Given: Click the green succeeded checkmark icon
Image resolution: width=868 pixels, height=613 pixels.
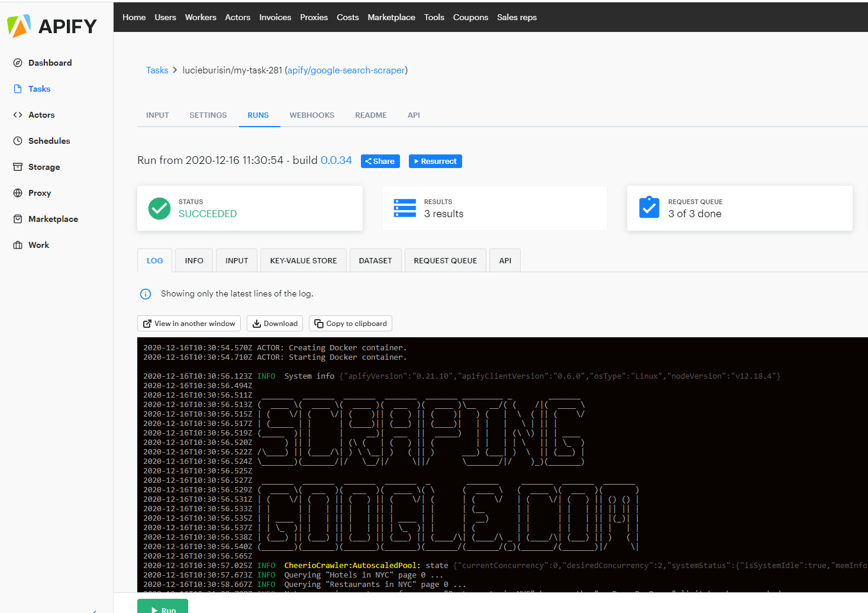Looking at the screenshot, I should [159, 208].
